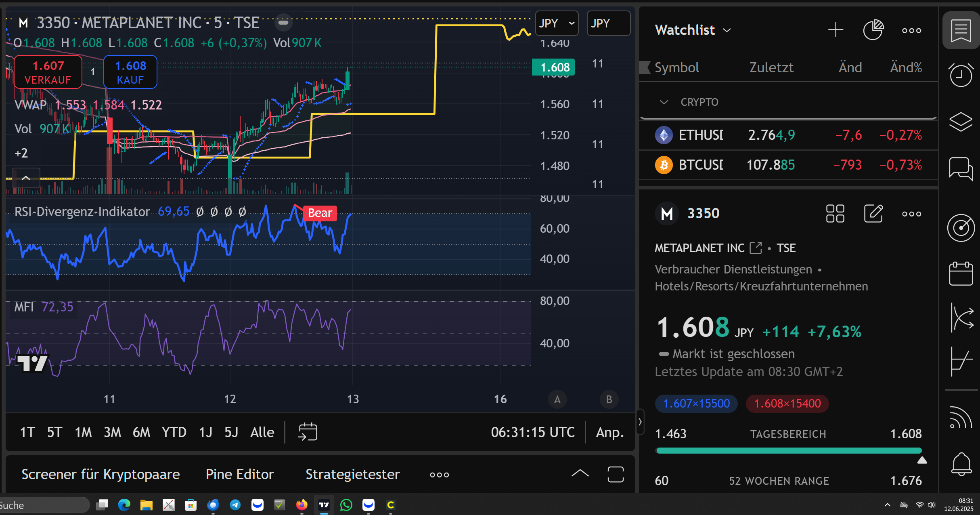Open Microsoft Edge from the taskbar

tap(124, 504)
